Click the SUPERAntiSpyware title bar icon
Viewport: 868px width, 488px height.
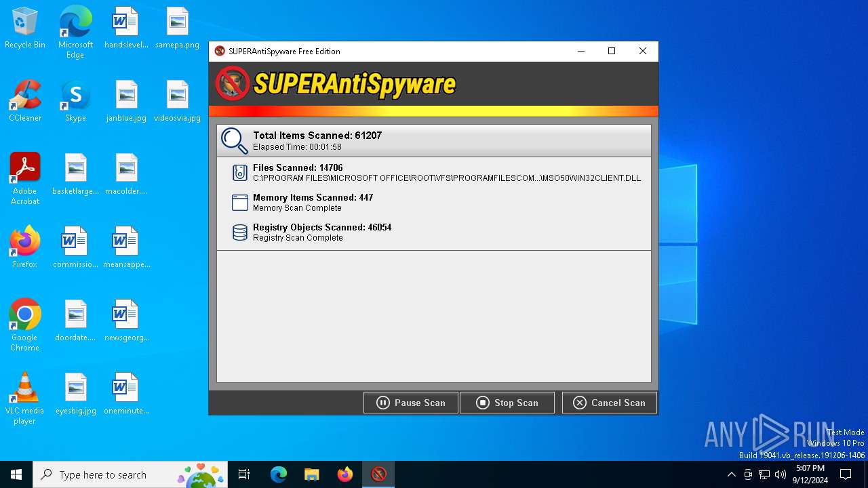point(220,51)
